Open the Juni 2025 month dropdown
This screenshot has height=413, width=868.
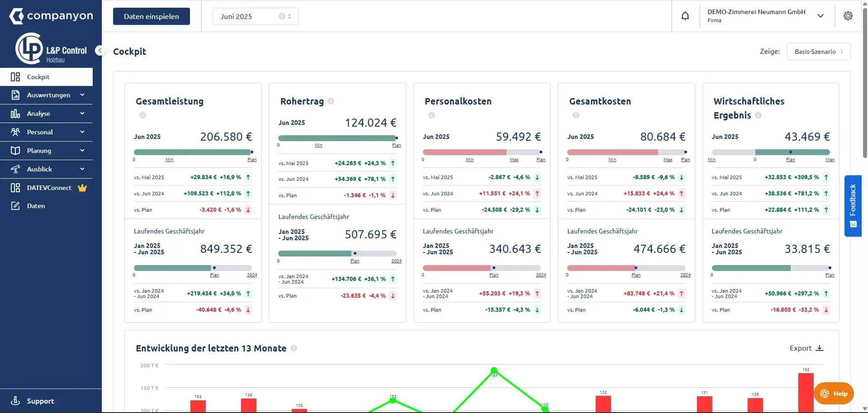(256, 16)
